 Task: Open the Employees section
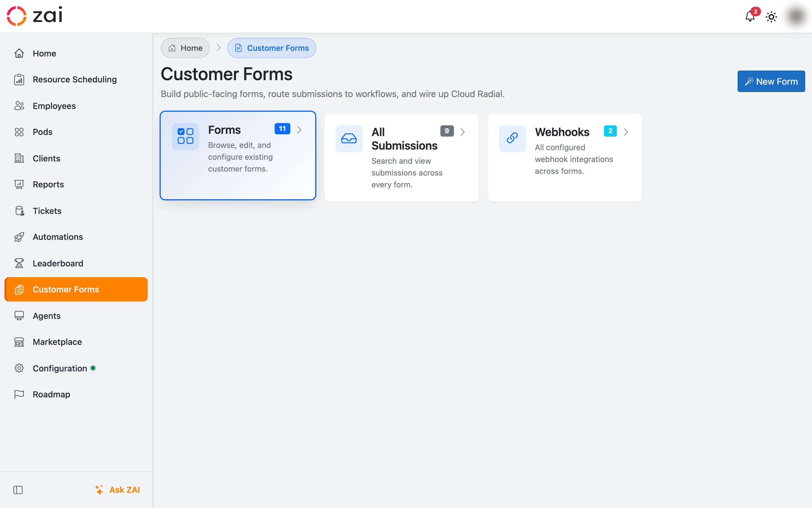click(76, 106)
